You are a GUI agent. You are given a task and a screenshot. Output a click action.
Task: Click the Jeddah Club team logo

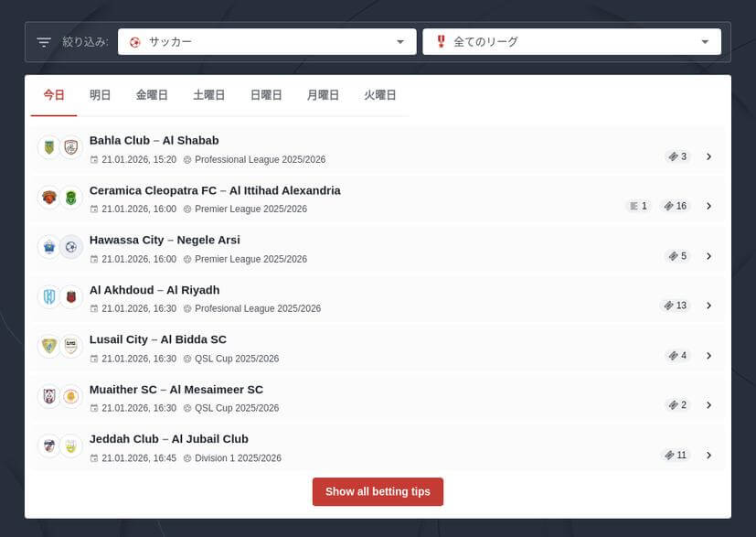point(48,446)
